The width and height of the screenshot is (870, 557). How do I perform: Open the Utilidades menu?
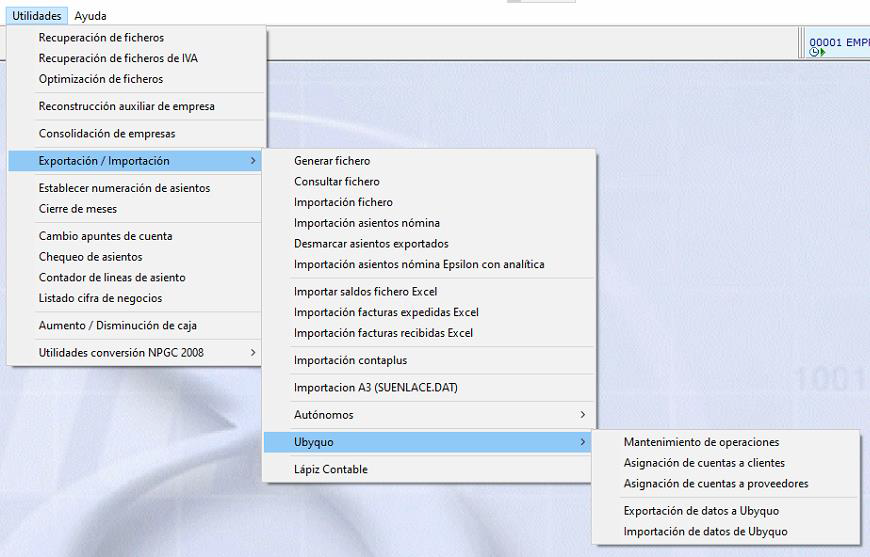point(37,16)
